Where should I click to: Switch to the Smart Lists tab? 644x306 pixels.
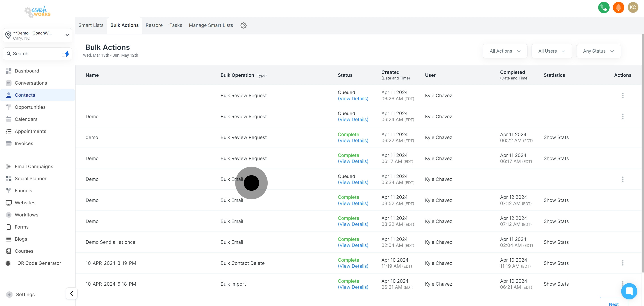click(x=91, y=25)
